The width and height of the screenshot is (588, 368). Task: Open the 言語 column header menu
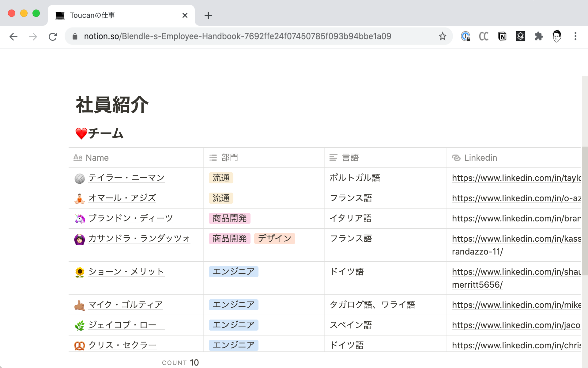(350, 158)
